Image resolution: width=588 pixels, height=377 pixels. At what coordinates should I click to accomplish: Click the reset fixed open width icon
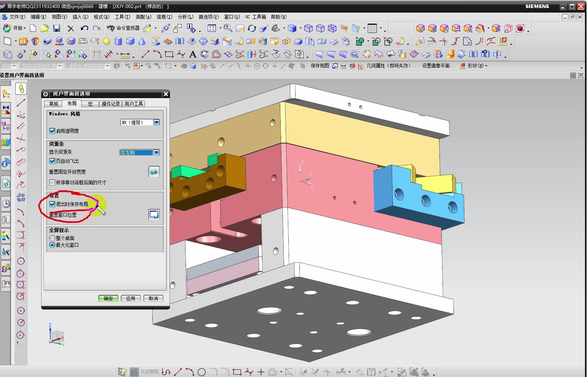tap(154, 172)
